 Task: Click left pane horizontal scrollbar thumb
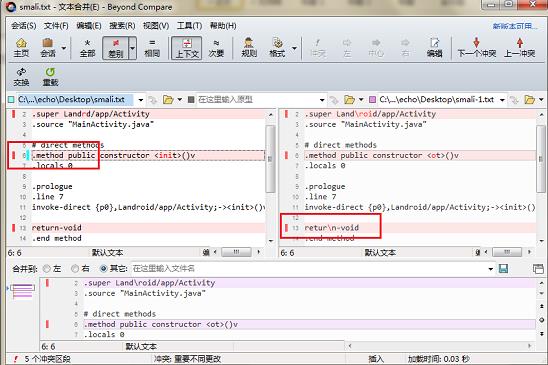[x=236, y=252]
